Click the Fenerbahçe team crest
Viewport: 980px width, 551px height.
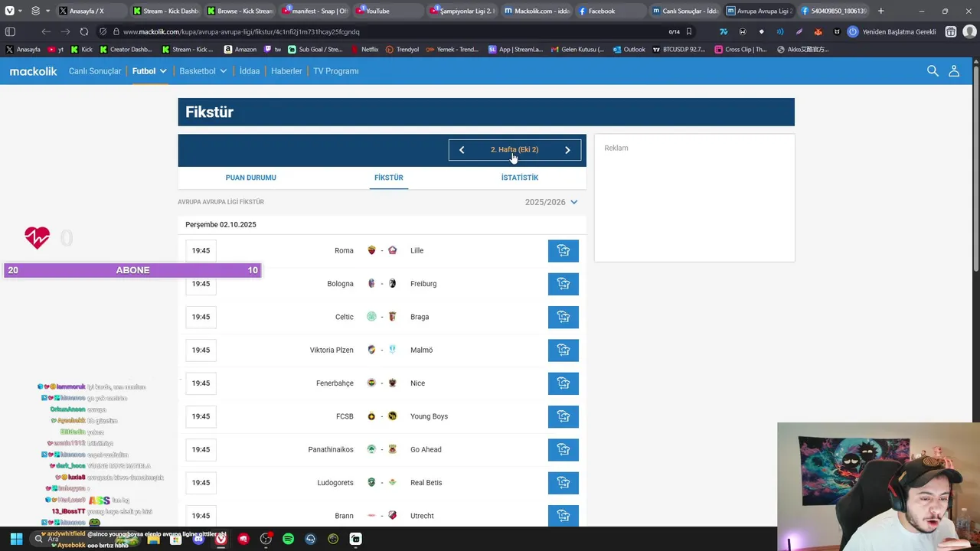coord(372,383)
